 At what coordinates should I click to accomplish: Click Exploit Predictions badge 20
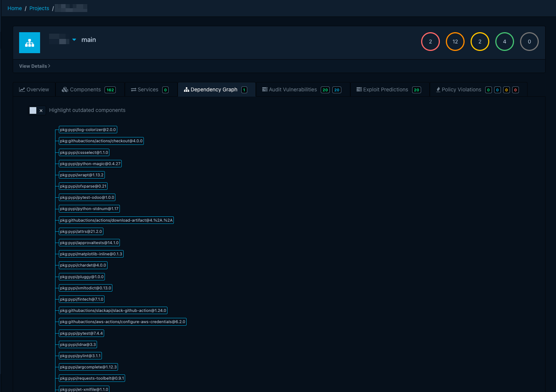(x=417, y=90)
